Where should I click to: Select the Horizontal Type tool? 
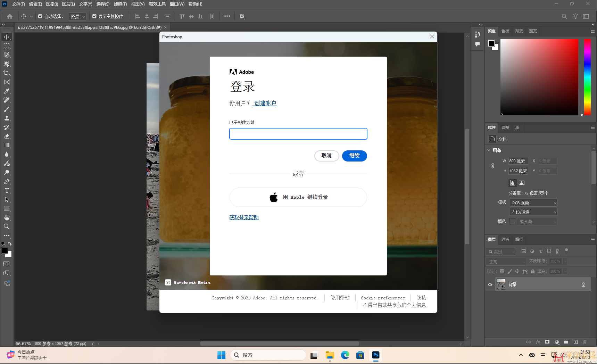pyautogui.click(x=7, y=190)
